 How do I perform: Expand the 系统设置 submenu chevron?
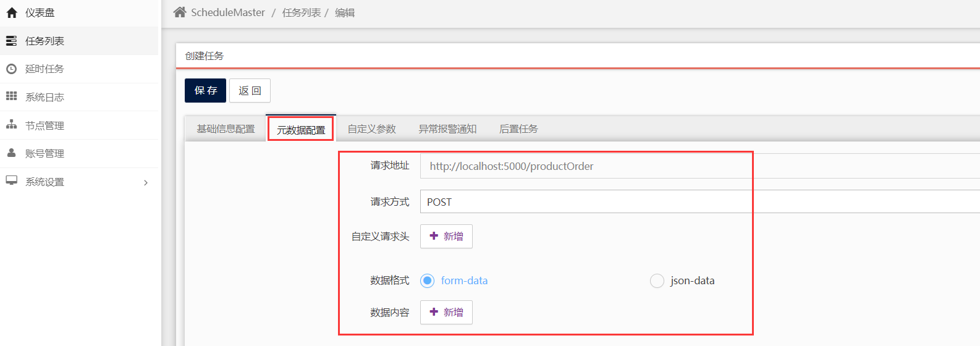[146, 182]
